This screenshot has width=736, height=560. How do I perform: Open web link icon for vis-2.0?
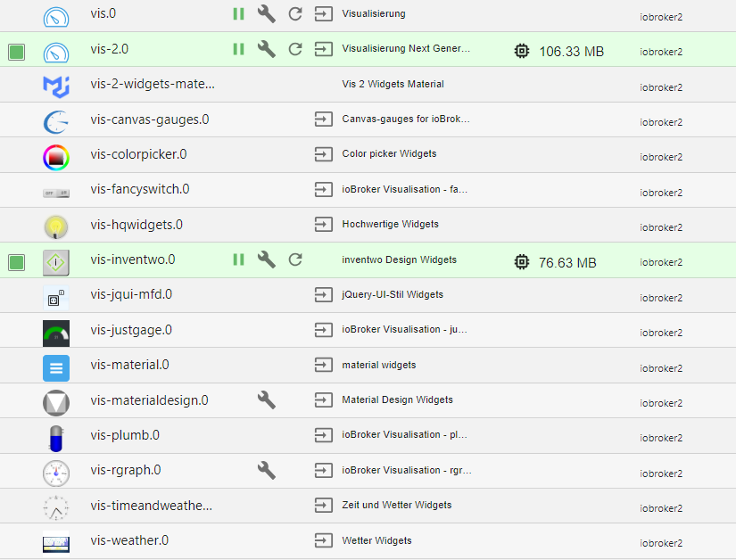pos(324,49)
